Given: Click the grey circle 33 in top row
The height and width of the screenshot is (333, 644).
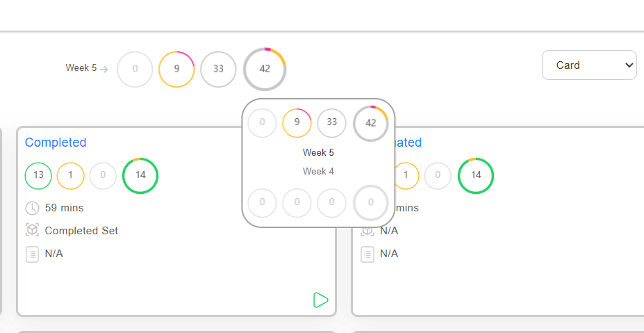Looking at the screenshot, I should 218,69.
